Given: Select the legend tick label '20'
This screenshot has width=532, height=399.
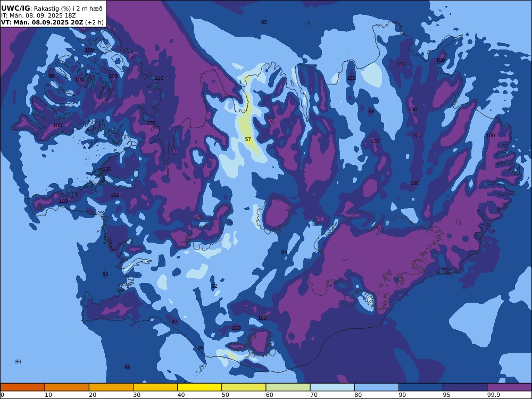Looking at the screenshot, I should tap(93, 395).
